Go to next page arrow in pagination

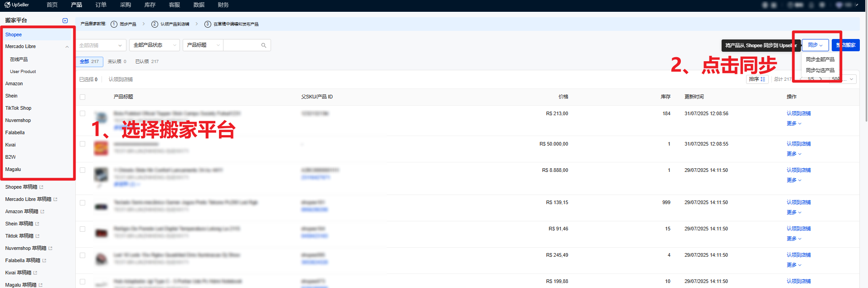(820, 79)
